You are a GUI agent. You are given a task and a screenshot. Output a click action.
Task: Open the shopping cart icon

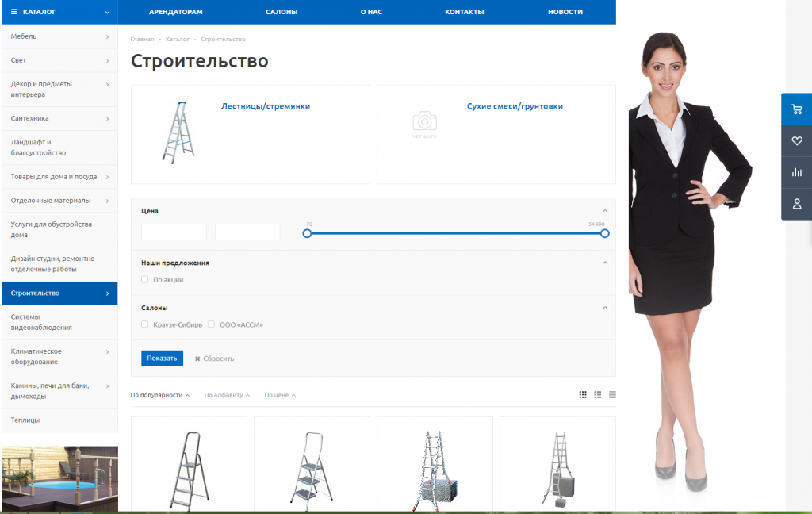[x=796, y=109]
